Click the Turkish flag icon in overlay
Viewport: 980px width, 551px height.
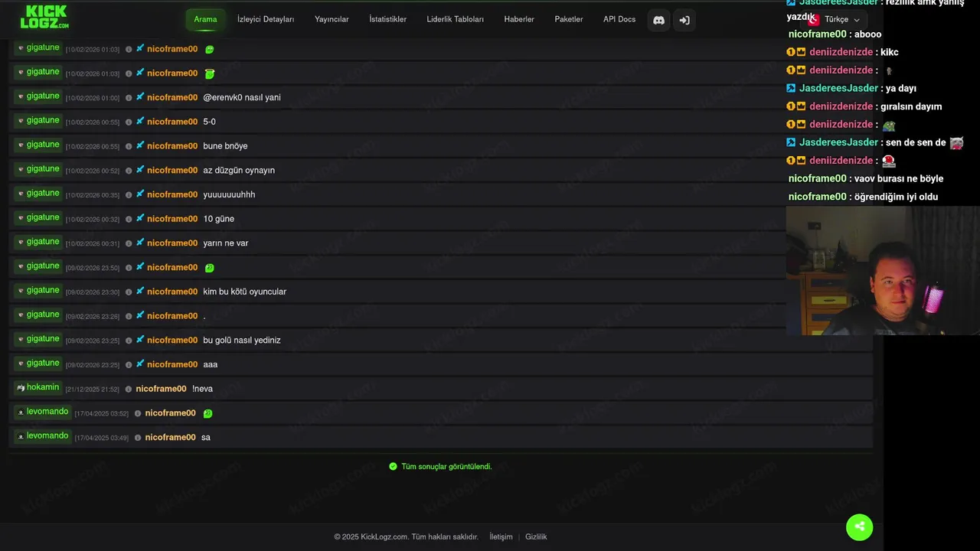coord(814,20)
